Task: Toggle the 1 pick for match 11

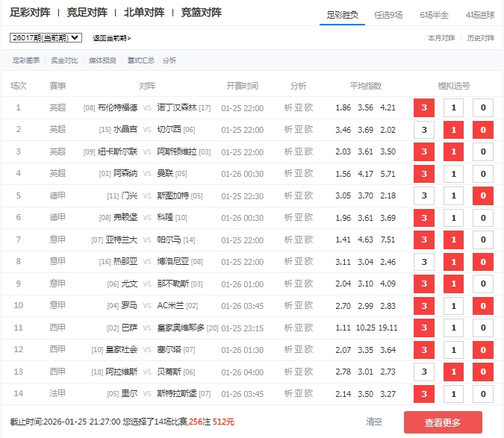Action: pos(454,328)
